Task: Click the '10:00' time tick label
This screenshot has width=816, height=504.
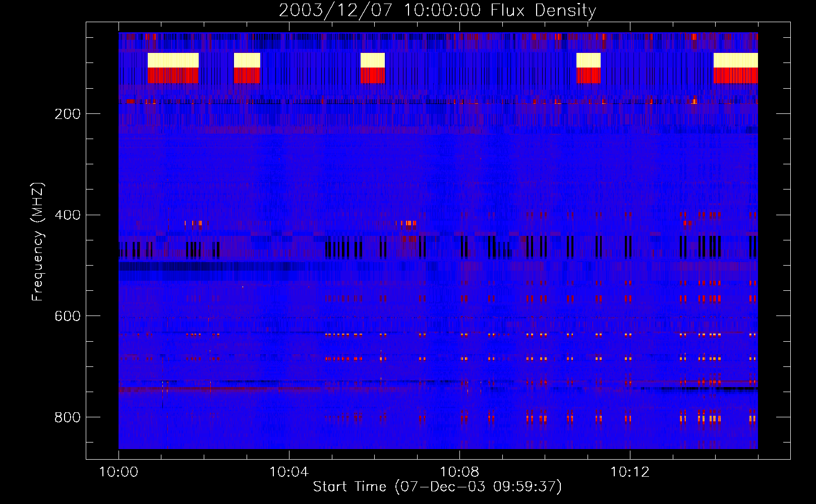Action: click(119, 472)
